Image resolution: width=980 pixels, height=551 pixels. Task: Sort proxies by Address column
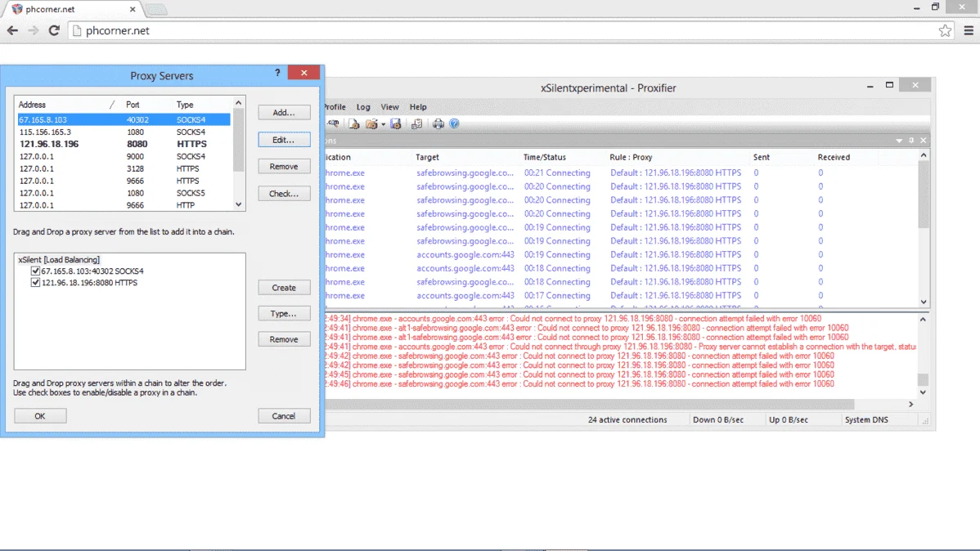click(x=65, y=105)
